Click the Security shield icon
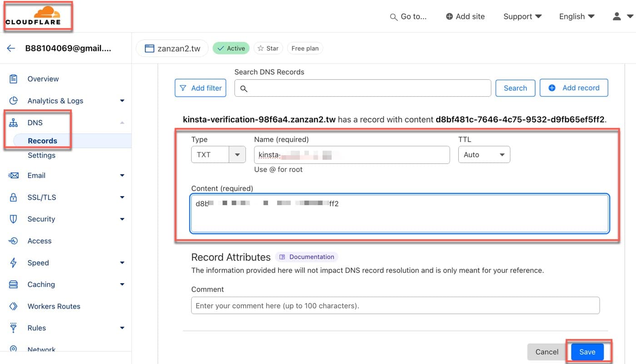This screenshot has height=364, width=636. tap(14, 219)
